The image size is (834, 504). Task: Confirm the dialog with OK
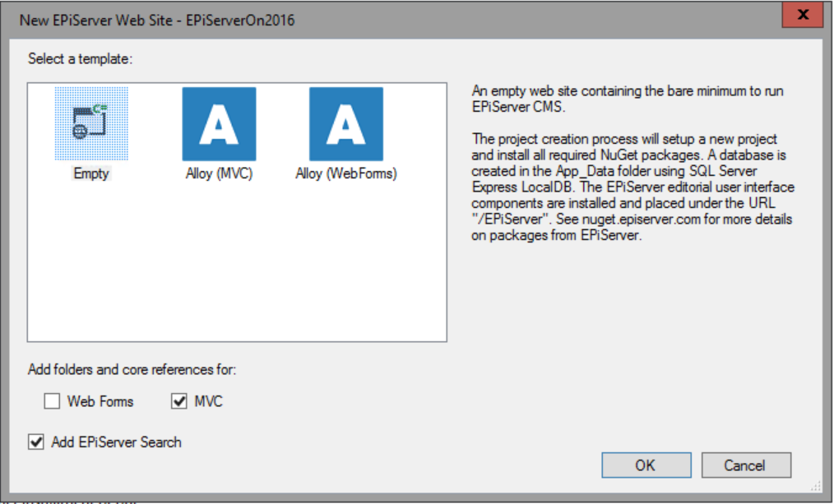(645, 465)
